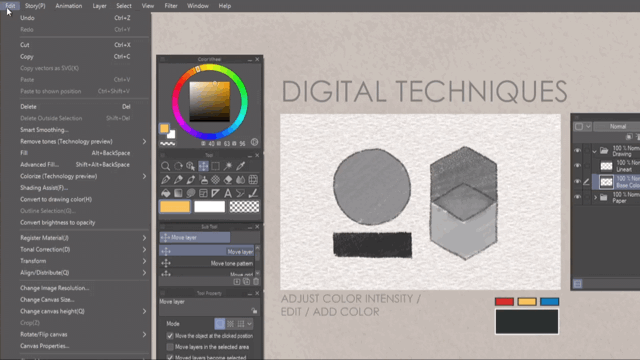Delete sub tool with trash icon

(256, 282)
